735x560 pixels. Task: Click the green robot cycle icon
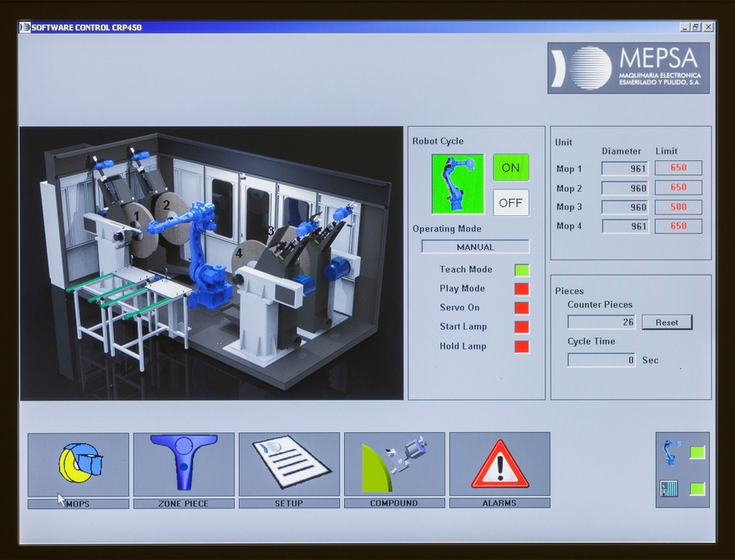(458, 184)
